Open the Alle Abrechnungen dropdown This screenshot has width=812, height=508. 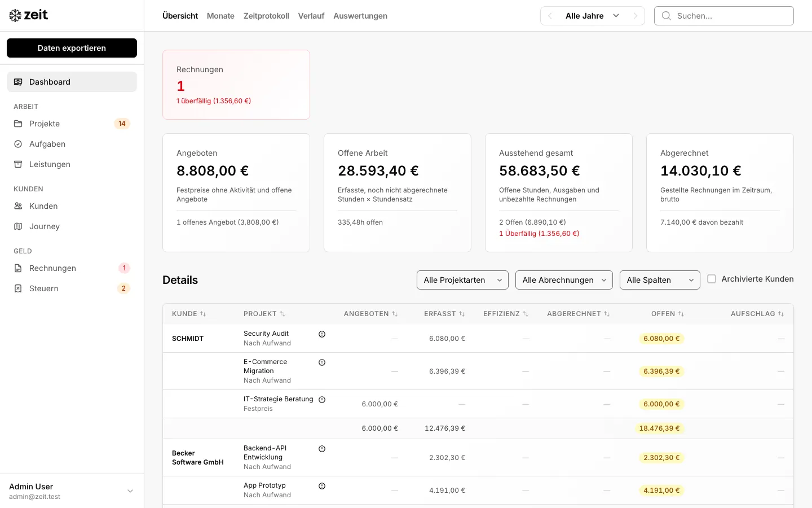coord(564,280)
